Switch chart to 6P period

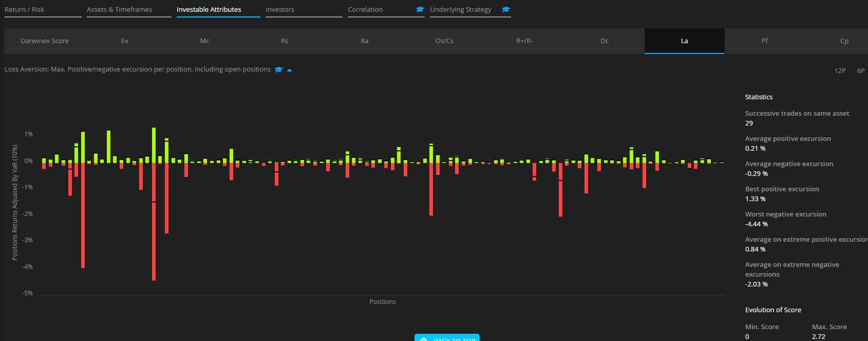(860, 70)
